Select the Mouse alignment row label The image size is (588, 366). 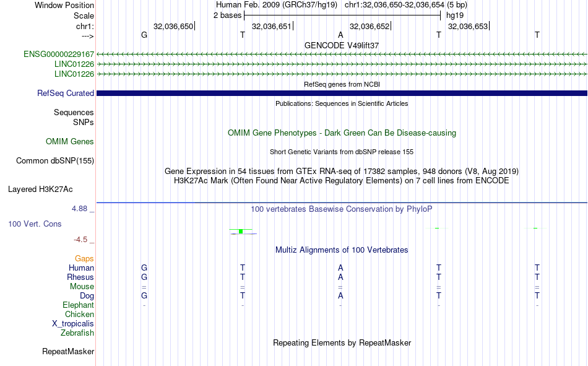(82, 286)
